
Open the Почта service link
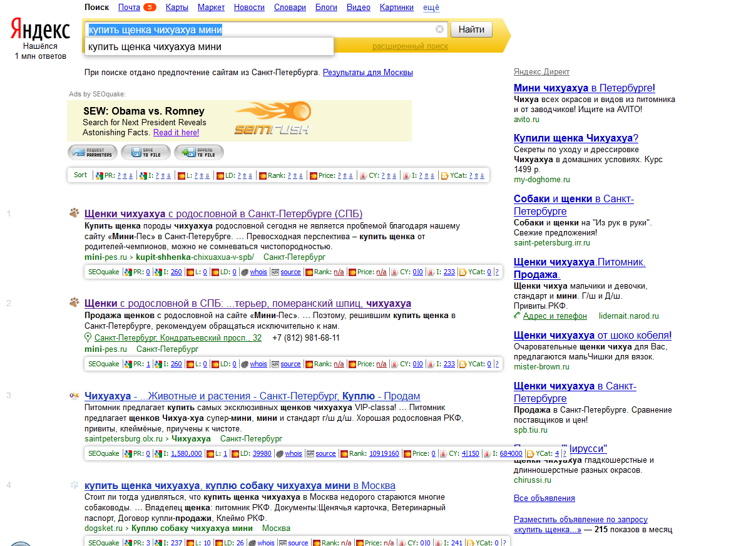[129, 8]
